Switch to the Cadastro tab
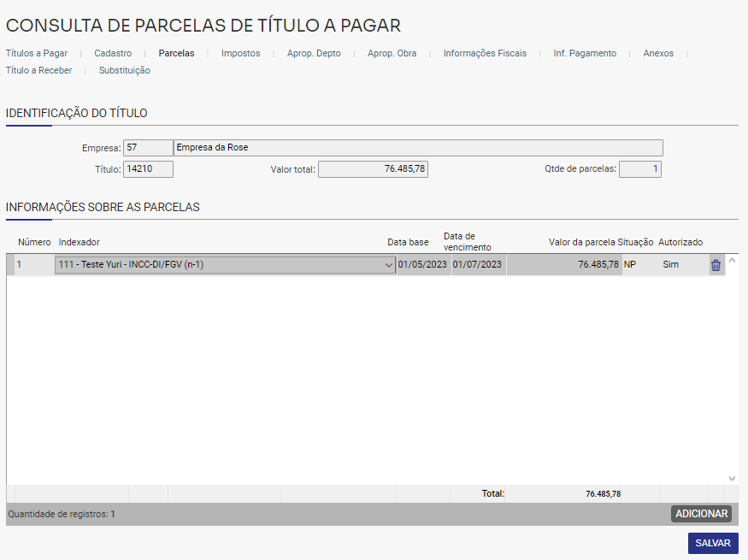 [113, 53]
